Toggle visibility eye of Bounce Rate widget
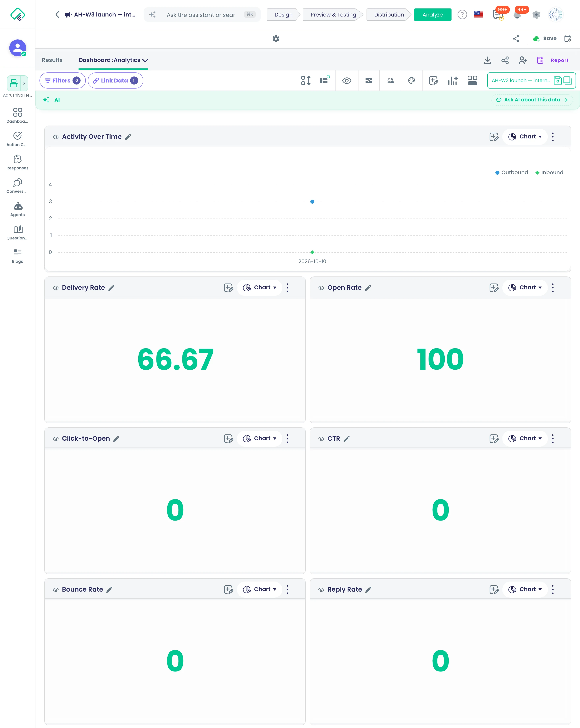The image size is (580, 728). click(x=56, y=590)
